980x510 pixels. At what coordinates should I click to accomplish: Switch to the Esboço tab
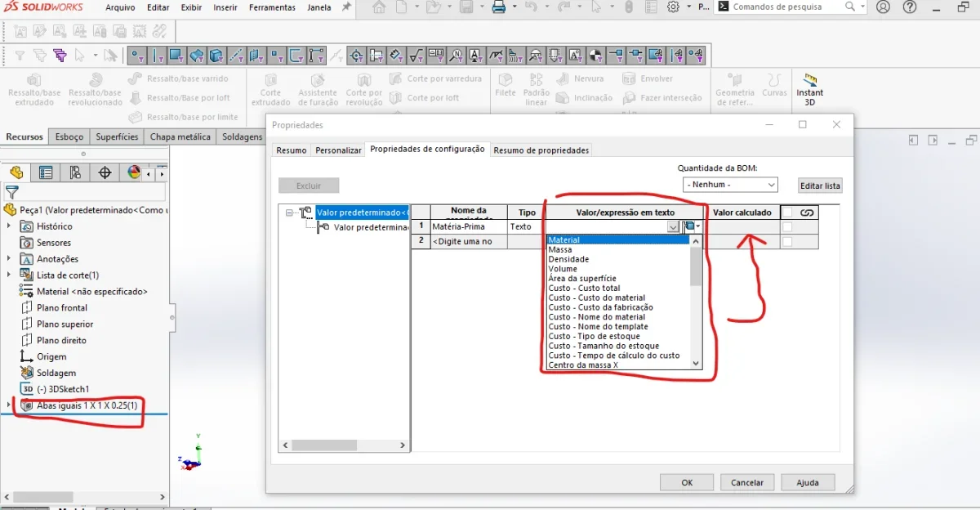pyautogui.click(x=69, y=136)
